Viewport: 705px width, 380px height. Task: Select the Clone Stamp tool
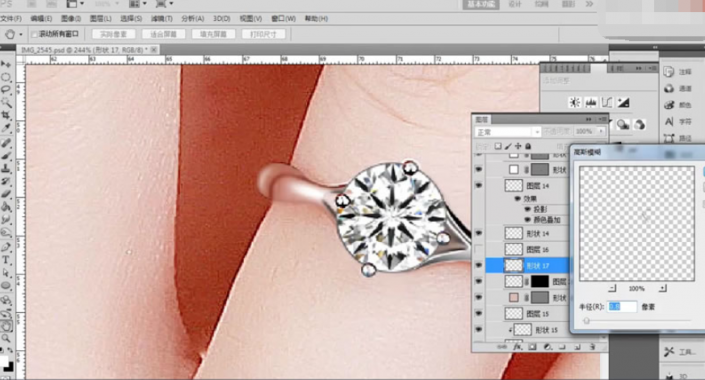pos(6,169)
